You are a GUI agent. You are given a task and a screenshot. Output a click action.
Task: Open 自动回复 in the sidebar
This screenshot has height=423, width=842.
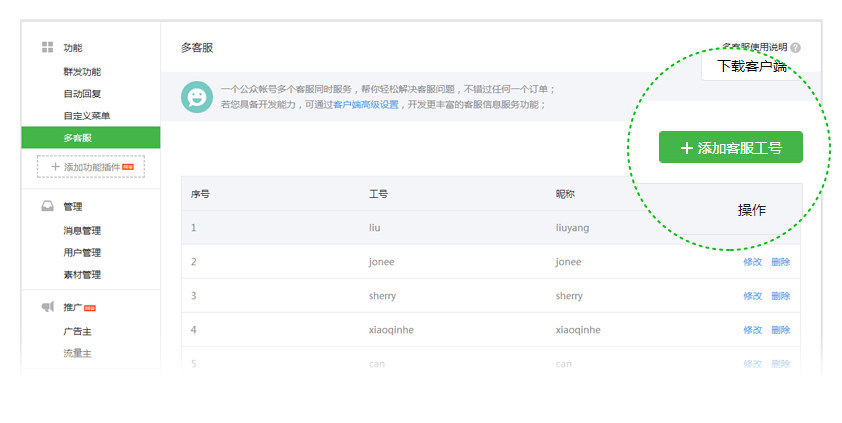(x=82, y=94)
